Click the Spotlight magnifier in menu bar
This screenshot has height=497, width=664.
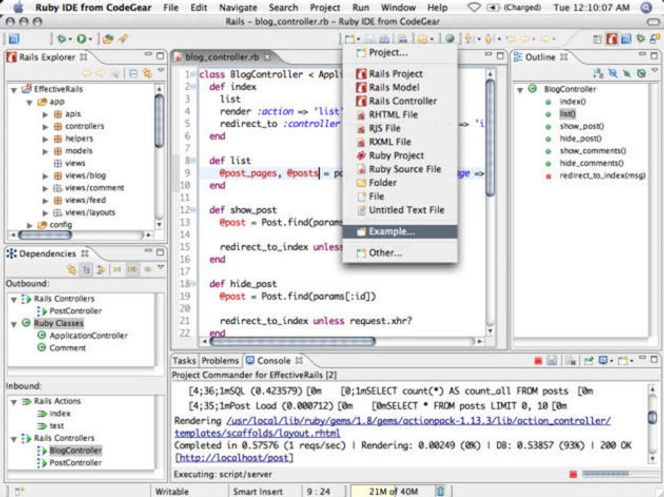(646, 8)
